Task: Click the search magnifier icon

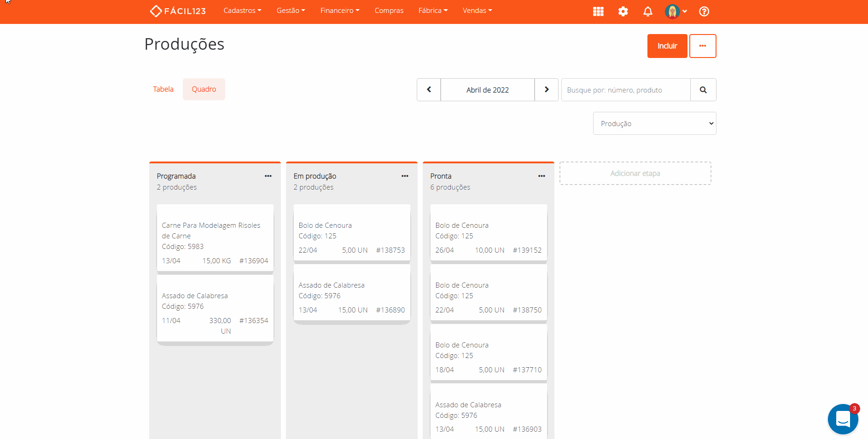Action: (703, 90)
